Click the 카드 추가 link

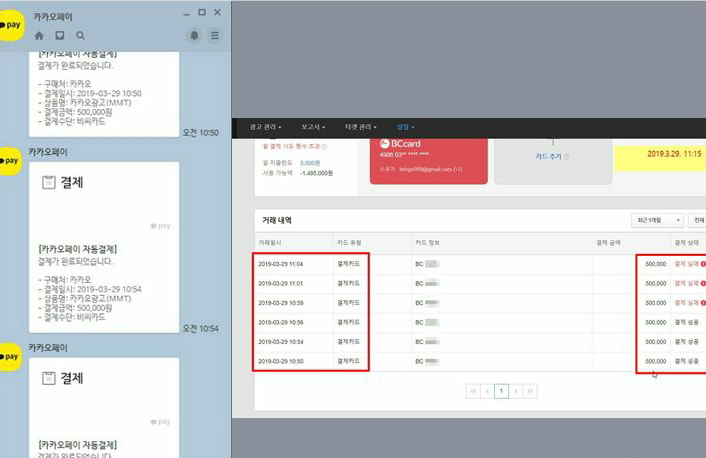pyautogui.click(x=548, y=157)
